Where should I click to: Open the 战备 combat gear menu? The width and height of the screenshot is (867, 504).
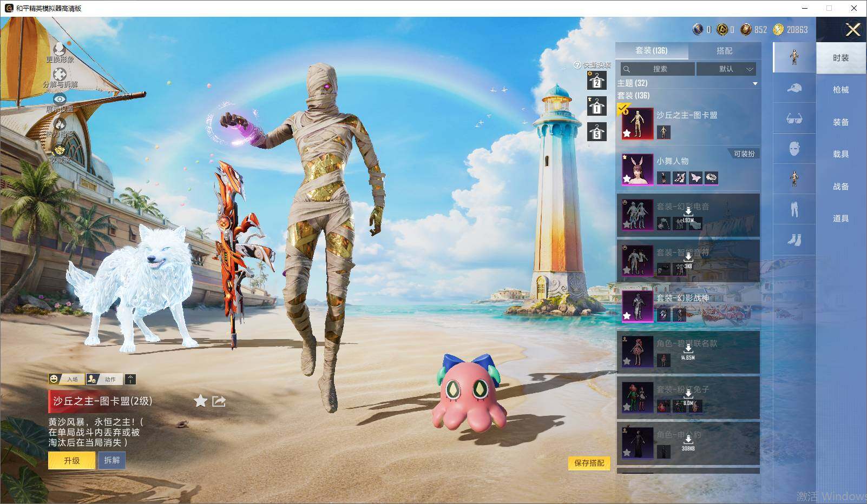pos(840,187)
